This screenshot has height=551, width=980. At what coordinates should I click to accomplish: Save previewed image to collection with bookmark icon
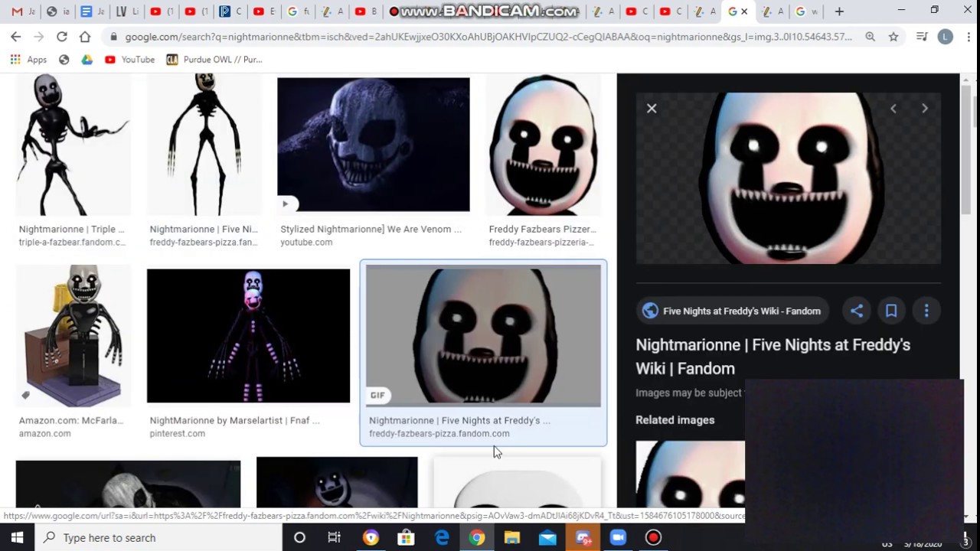(x=891, y=311)
